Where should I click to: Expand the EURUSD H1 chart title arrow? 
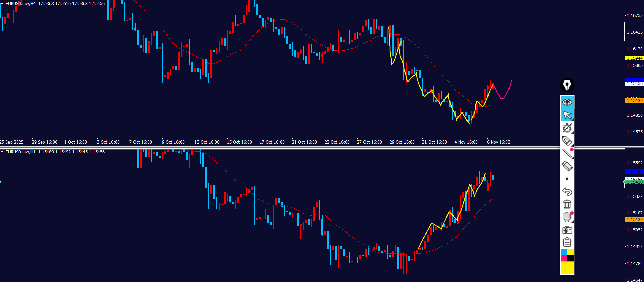[2, 152]
